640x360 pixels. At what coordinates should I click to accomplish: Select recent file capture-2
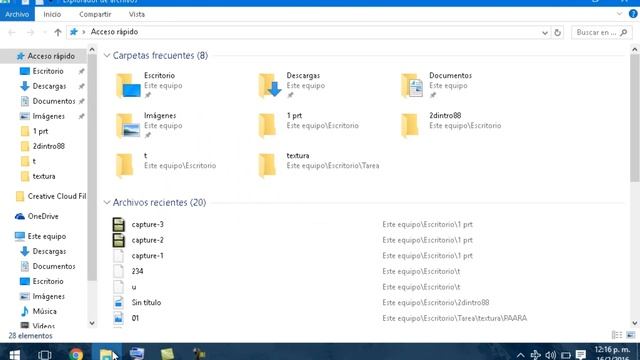click(x=148, y=240)
